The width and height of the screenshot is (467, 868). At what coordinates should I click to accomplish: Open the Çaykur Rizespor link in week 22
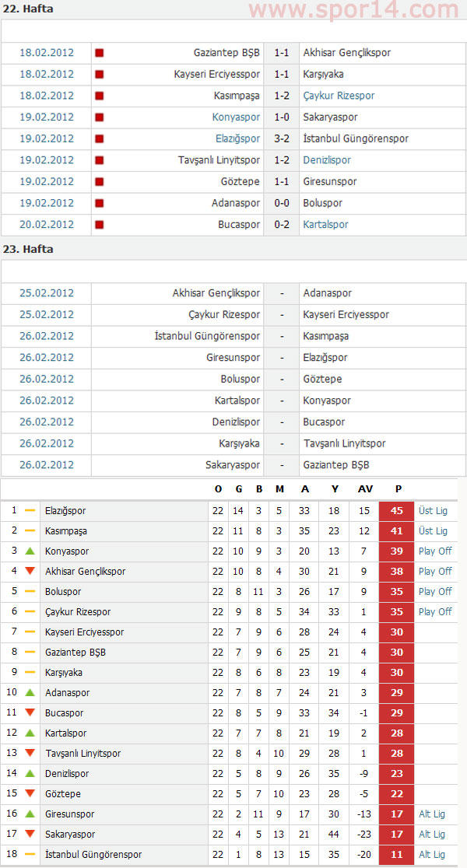(339, 96)
